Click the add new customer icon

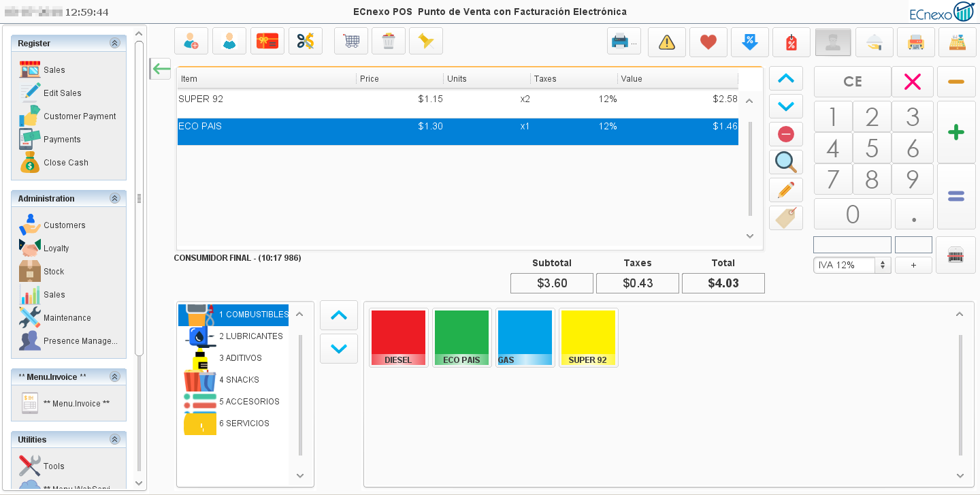[x=191, y=42]
